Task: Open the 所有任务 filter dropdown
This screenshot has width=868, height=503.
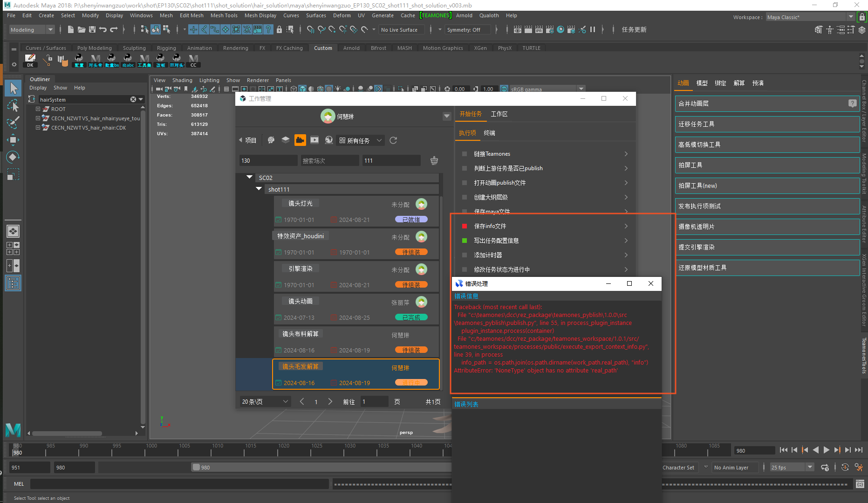Action: [x=361, y=140]
